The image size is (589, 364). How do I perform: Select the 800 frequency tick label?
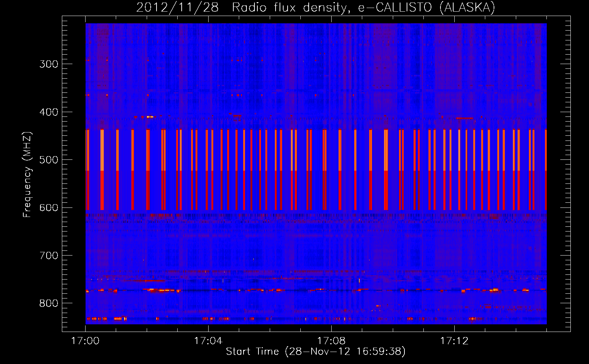point(49,304)
